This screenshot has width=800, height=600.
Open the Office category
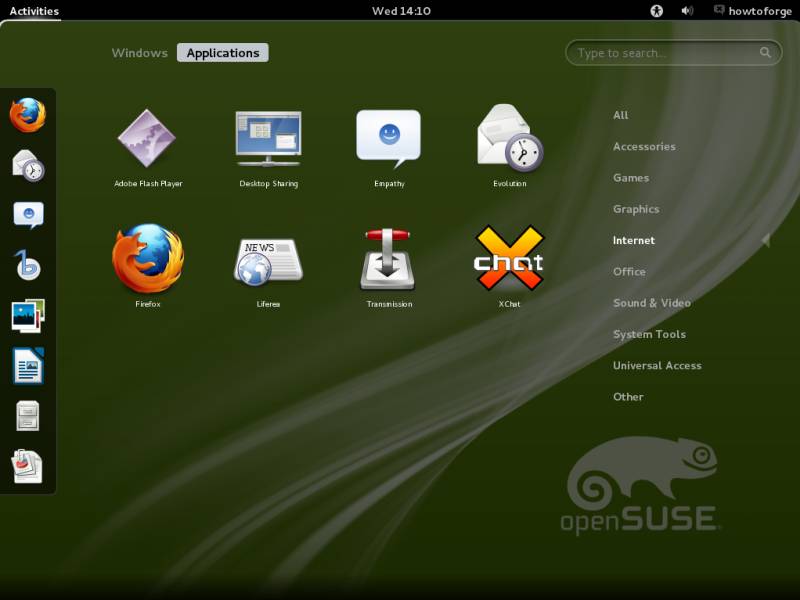pos(629,271)
